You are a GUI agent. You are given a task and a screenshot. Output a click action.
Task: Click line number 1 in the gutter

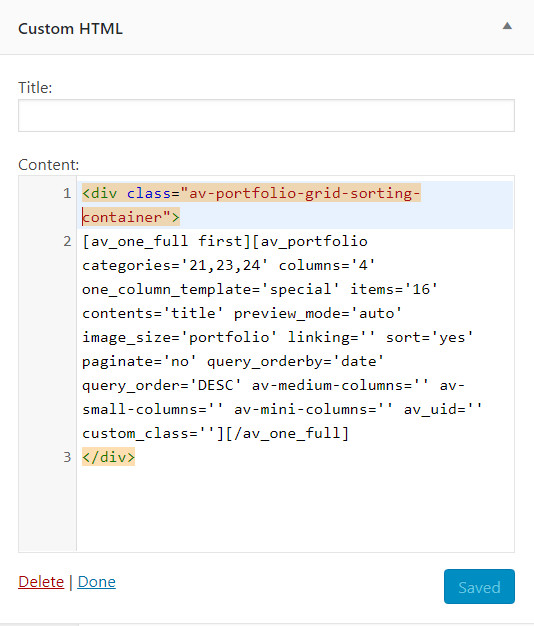point(67,194)
